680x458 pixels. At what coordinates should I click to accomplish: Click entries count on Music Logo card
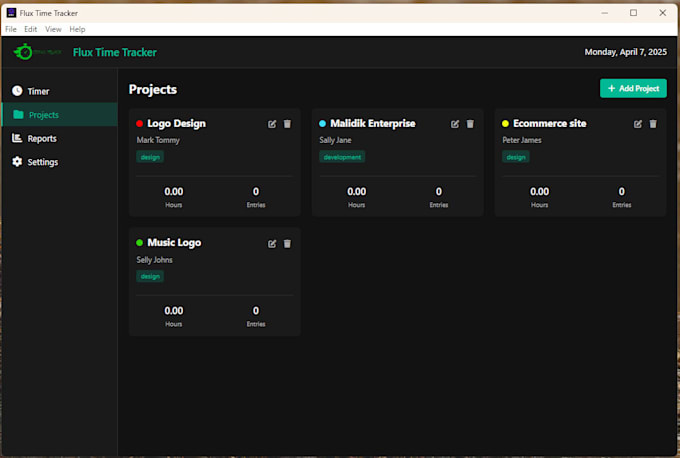tap(256, 311)
